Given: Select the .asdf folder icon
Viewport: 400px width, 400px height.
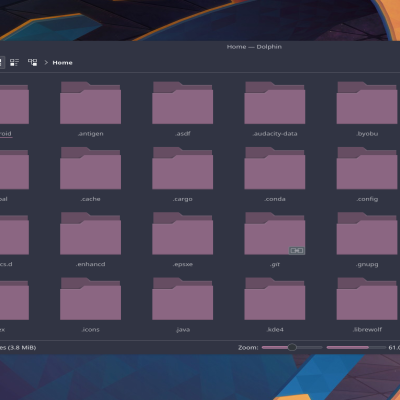Looking at the screenshot, I should (x=183, y=103).
